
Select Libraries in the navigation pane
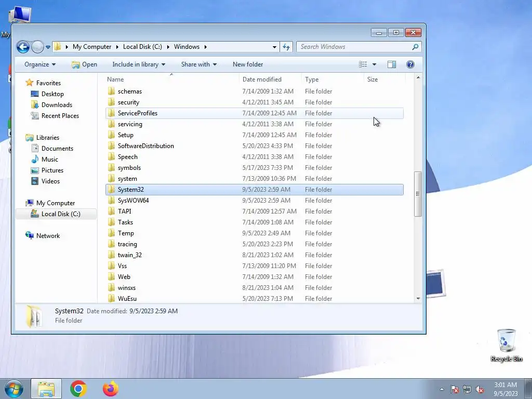47,137
